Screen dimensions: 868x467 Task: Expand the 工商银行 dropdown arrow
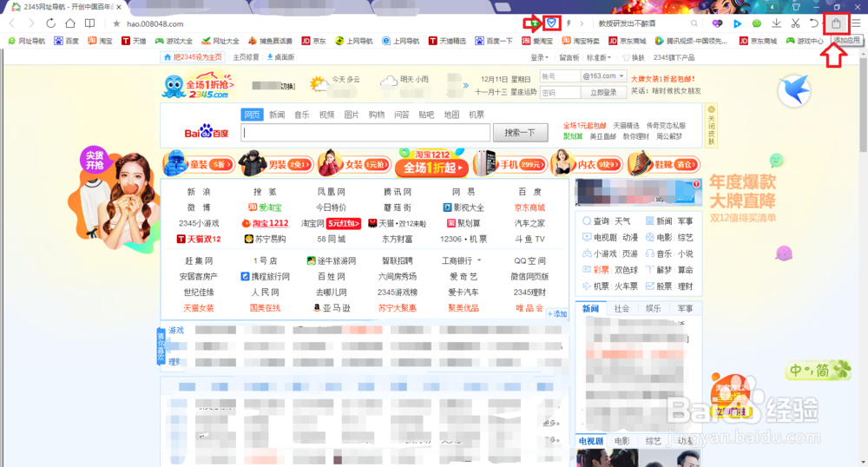(x=479, y=260)
